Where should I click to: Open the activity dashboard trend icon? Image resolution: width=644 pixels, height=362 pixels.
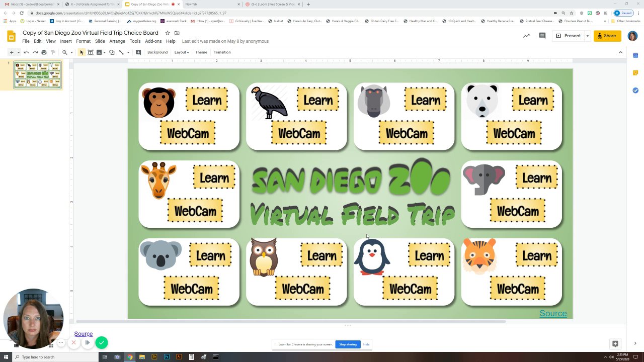point(526,36)
